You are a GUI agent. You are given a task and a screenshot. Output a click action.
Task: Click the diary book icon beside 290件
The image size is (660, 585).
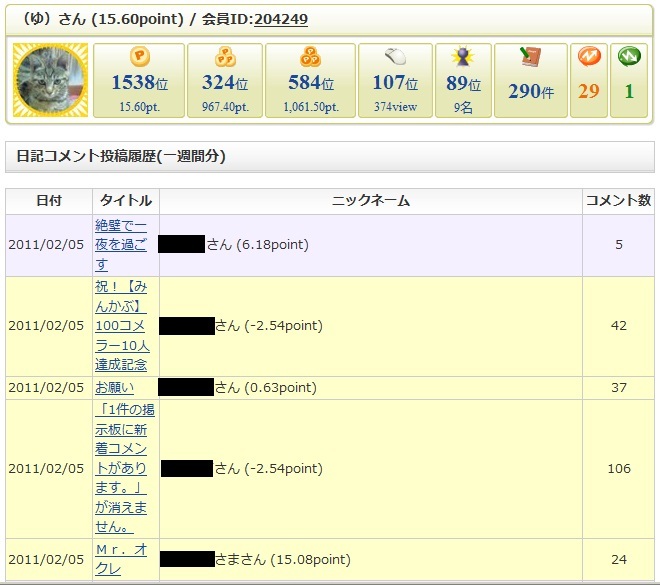[x=530, y=58]
